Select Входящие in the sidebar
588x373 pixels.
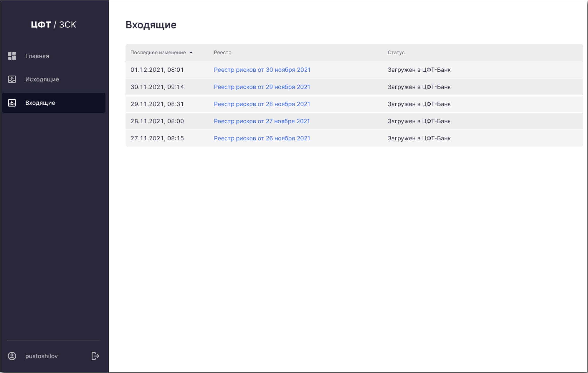click(40, 103)
